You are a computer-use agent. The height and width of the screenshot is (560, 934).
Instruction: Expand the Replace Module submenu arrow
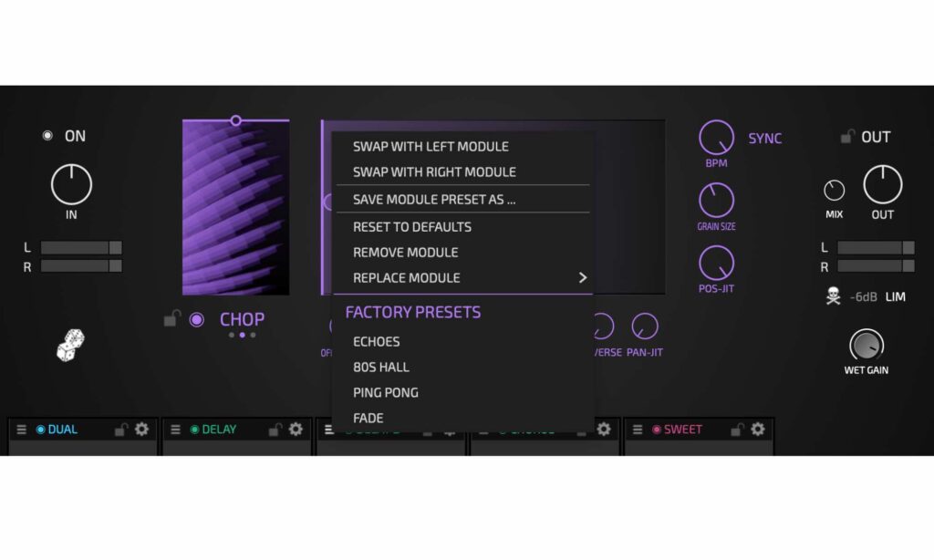tap(583, 277)
